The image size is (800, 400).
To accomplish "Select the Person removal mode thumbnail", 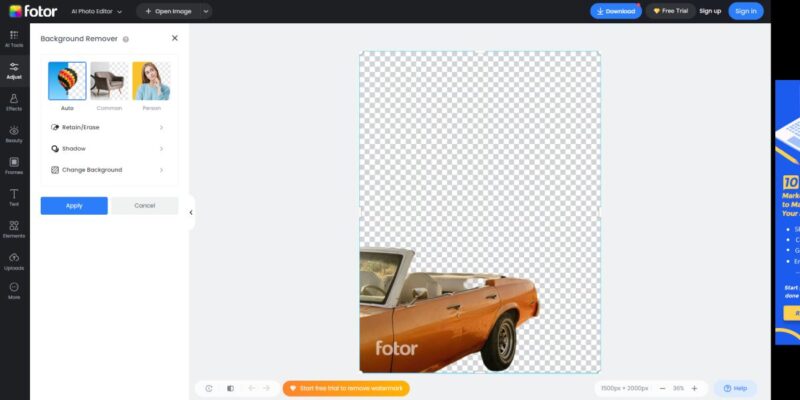I will point(152,81).
